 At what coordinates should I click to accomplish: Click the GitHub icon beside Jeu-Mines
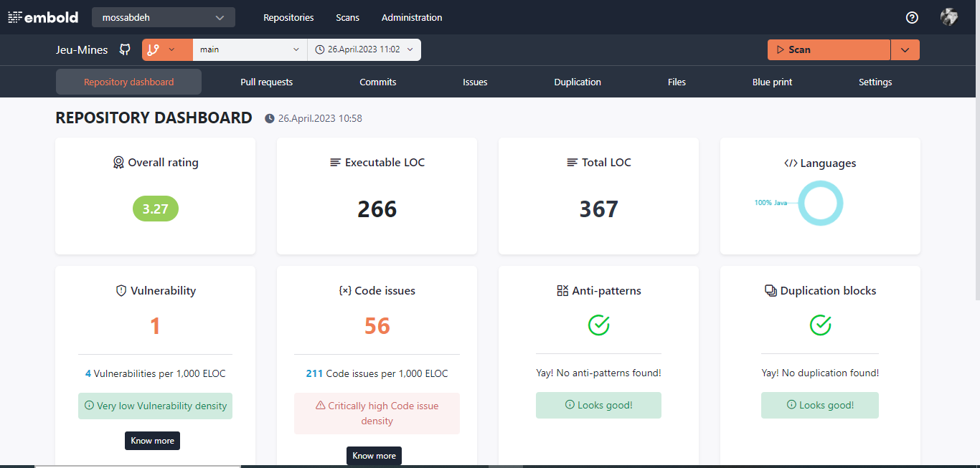124,49
